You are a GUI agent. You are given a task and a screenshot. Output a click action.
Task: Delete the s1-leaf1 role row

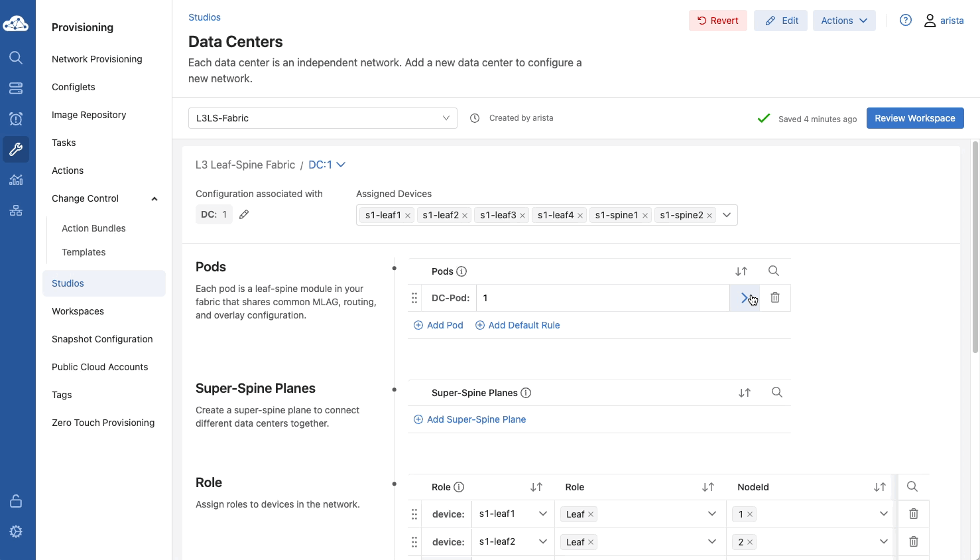pos(913,514)
